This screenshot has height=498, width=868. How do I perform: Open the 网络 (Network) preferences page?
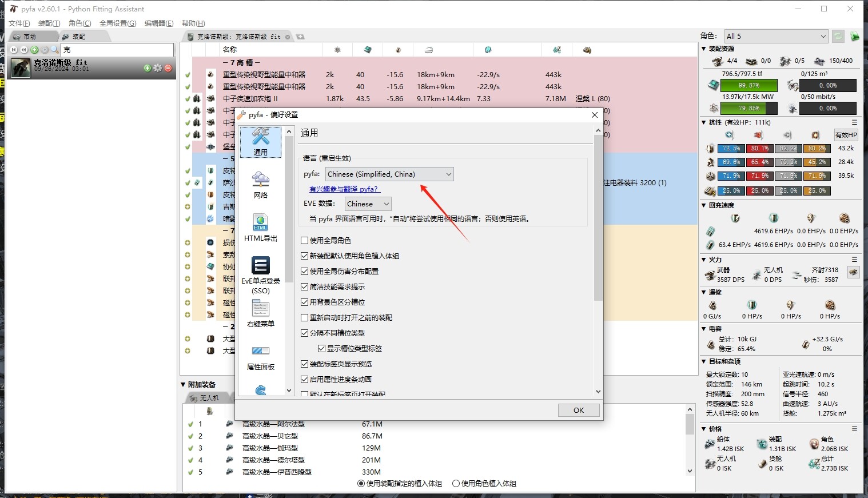click(x=261, y=185)
